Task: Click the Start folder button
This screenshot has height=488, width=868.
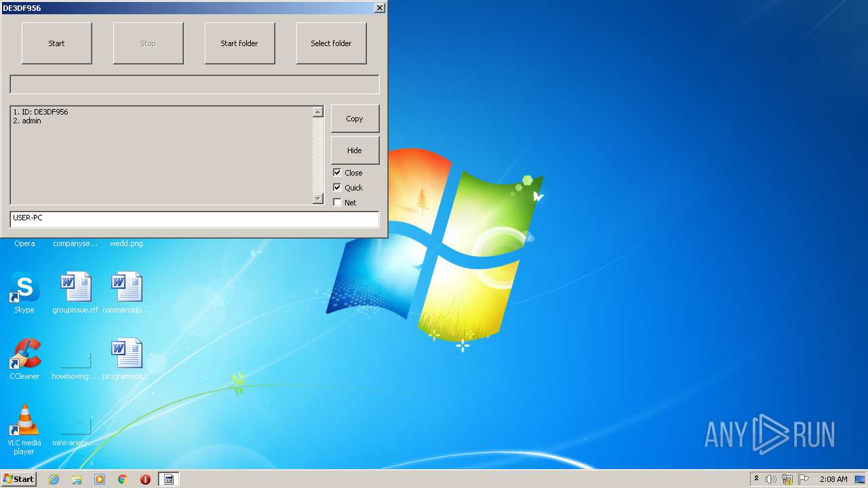Action: 239,43
